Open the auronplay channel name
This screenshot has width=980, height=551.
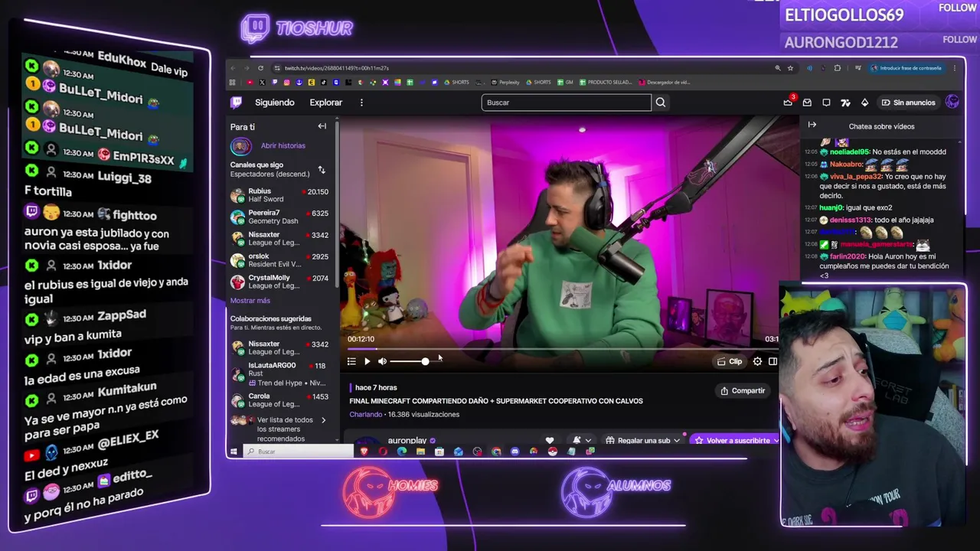[407, 441]
